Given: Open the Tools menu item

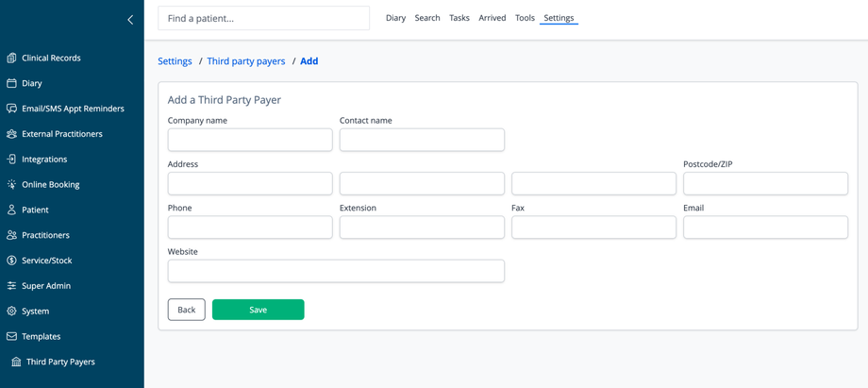Looking at the screenshot, I should click(525, 18).
